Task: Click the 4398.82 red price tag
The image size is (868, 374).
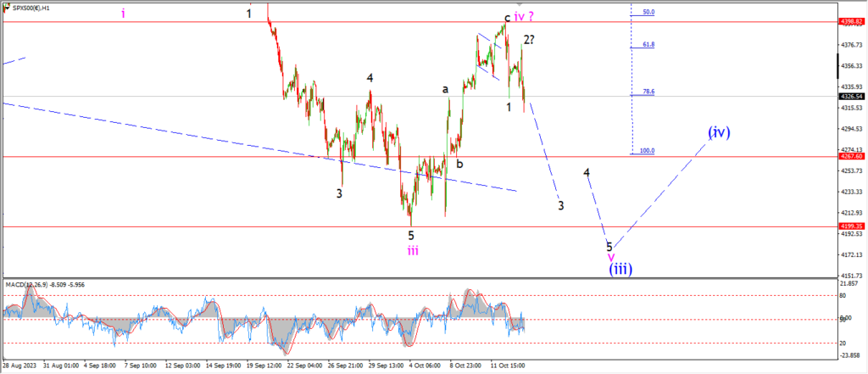Action: [x=851, y=21]
